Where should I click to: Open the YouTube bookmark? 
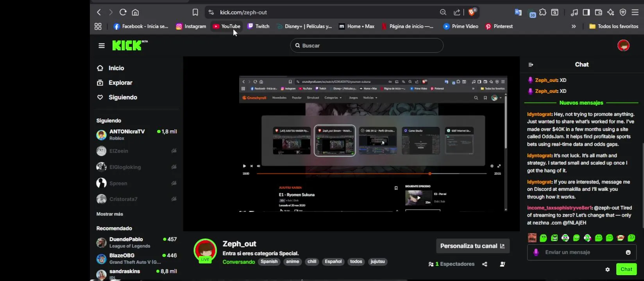point(227,27)
